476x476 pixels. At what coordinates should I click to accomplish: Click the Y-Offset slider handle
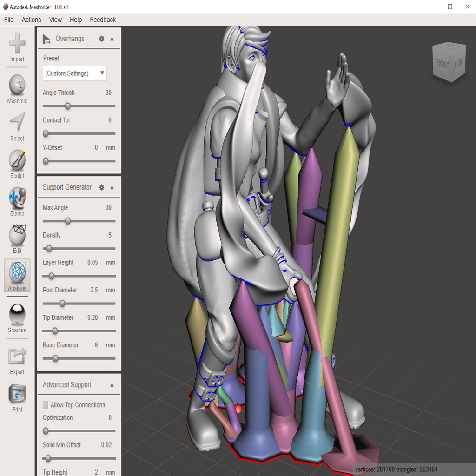coord(46,161)
